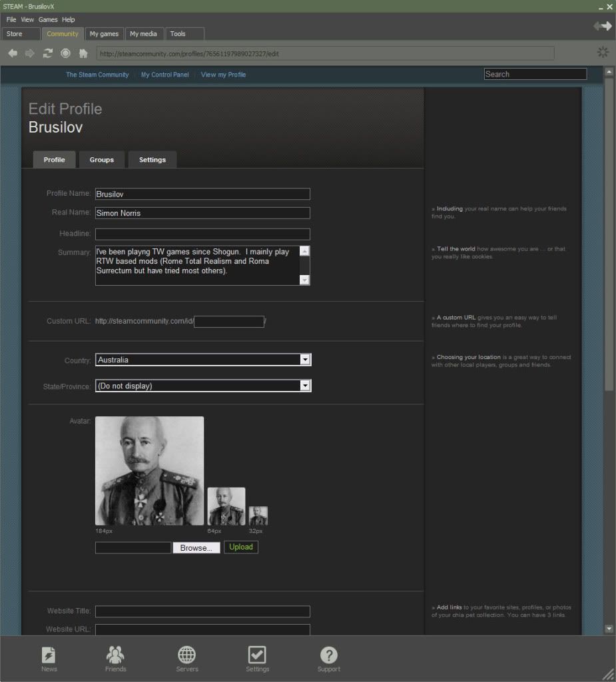This screenshot has width=616, height=682.
Task: Click the green Upload button
Action: tap(241, 547)
